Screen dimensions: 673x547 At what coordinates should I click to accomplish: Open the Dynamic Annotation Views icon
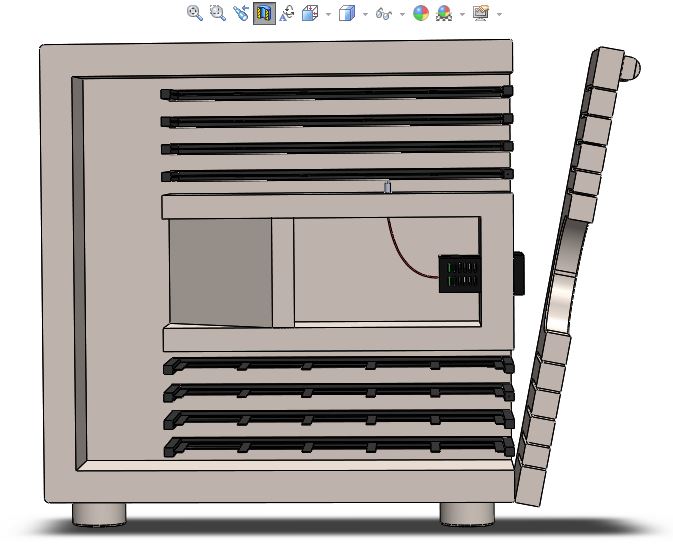[x=287, y=13]
